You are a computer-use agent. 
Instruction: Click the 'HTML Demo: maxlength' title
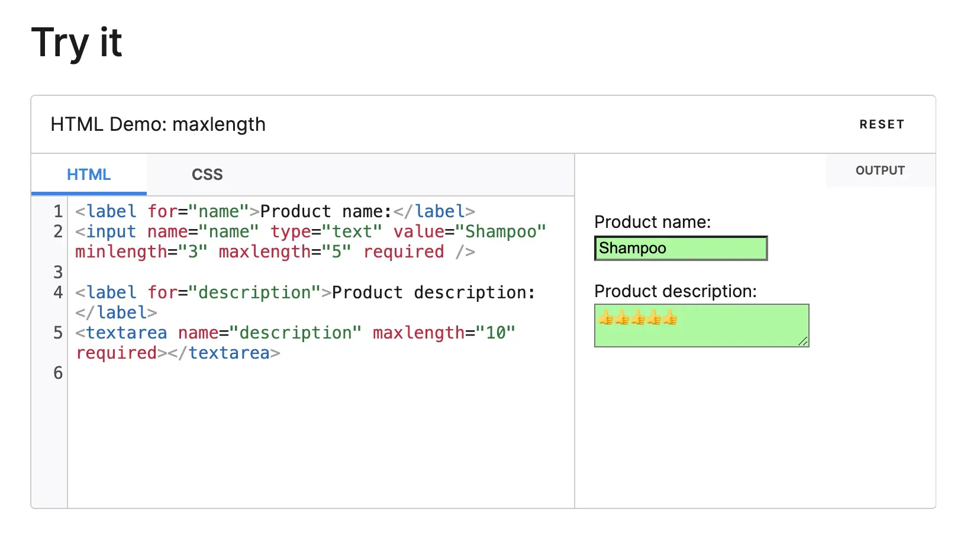coord(158,124)
